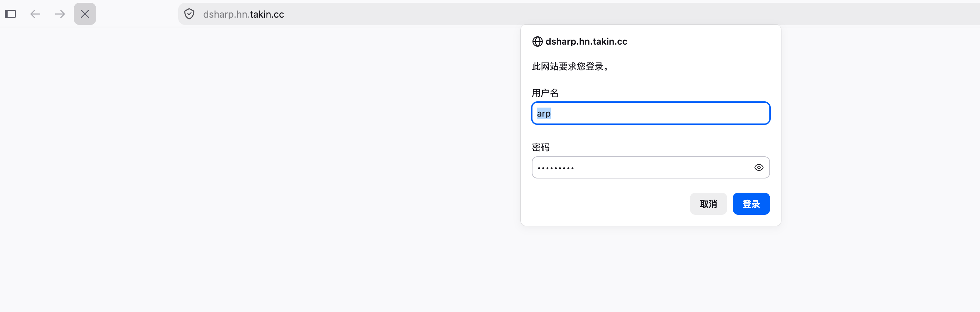The width and height of the screenshot is (980, 312).
Task: Click the 取消 cancel button
Action: click(x=708, y=204)
